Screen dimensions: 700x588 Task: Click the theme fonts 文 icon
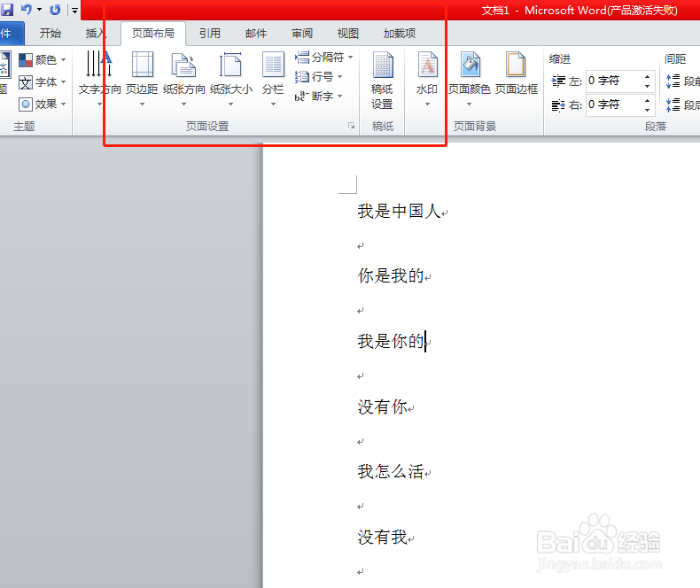26,82
